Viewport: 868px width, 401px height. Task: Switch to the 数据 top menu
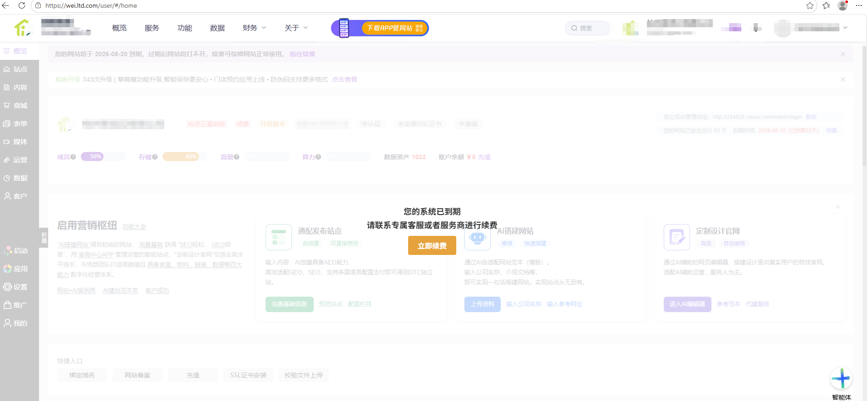217,28
